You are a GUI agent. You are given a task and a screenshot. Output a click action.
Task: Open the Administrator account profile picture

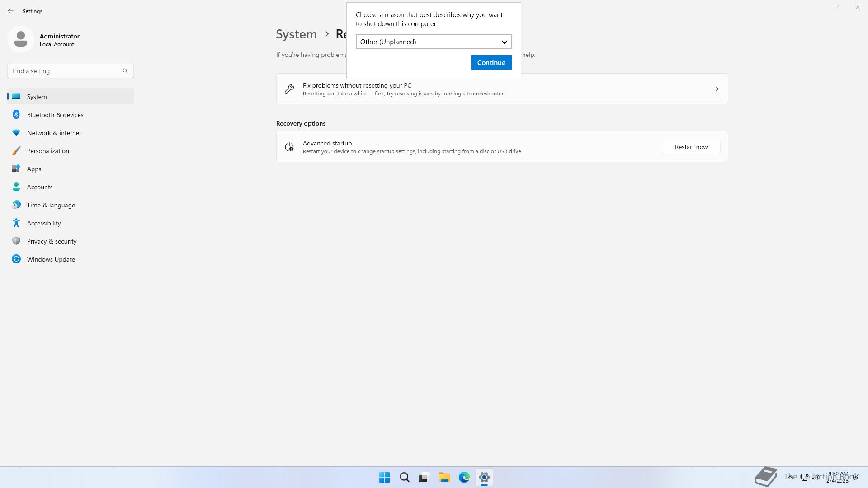pos(21,40)
